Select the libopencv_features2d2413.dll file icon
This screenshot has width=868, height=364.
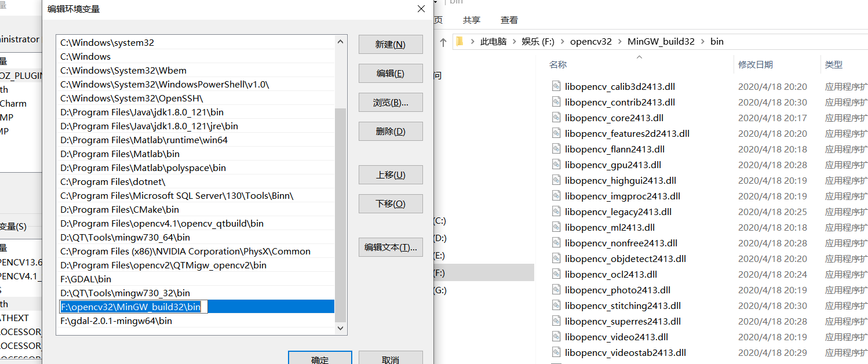[556, 134]
